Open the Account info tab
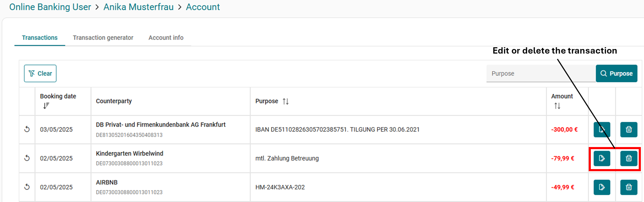Image resolution: width=644 pixels, height=202 pixels. (166, 38)
